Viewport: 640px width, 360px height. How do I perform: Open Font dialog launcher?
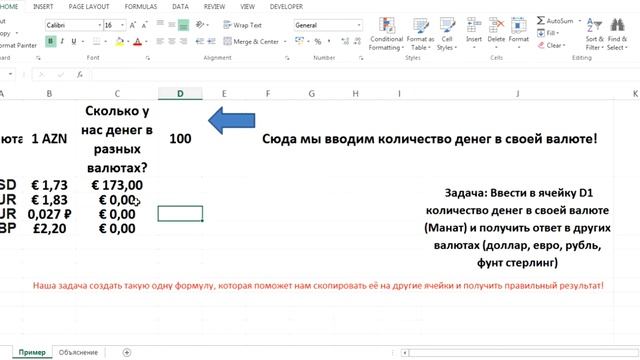pos(148,58)
